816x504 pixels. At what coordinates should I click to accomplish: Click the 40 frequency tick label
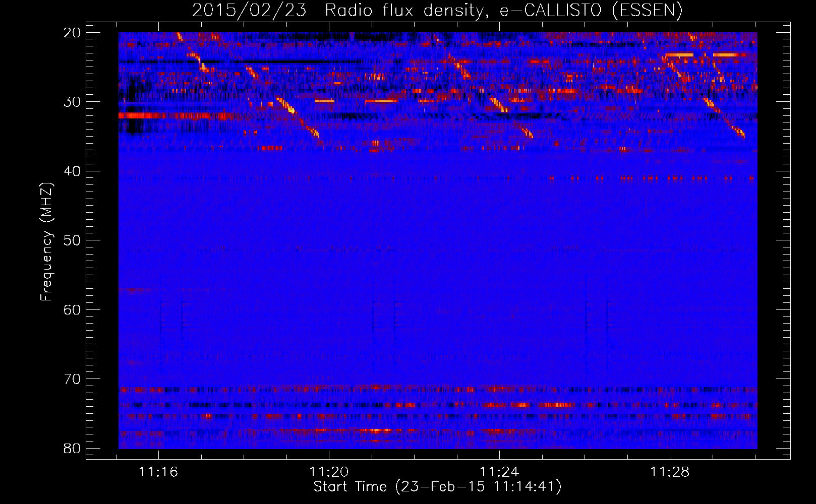tap(73, 171)
